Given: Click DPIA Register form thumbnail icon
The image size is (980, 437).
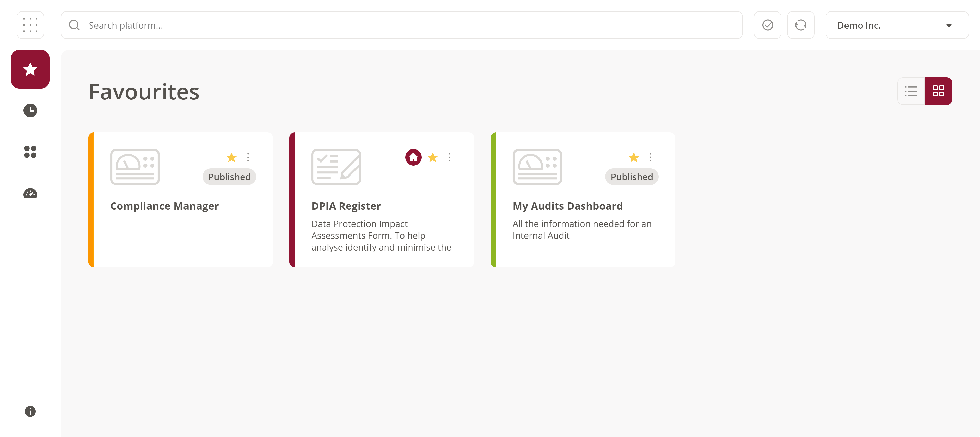Looking at the screenshot, I should [x=336, y=167].
